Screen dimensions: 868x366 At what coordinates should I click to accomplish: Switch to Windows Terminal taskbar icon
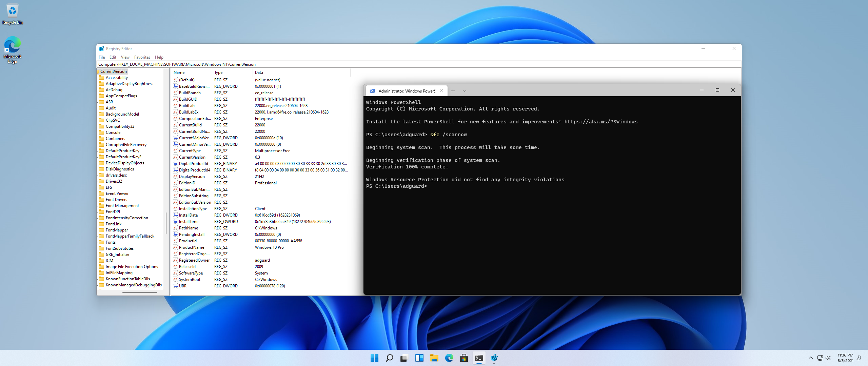click(x=479, y=358)
